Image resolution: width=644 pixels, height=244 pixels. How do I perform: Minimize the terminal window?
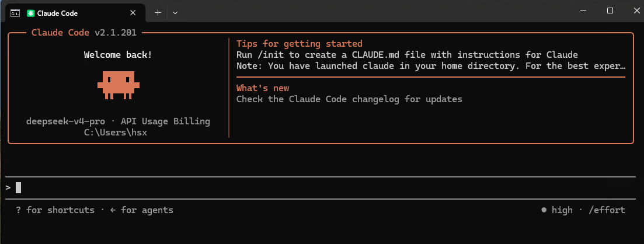(583, 11)
